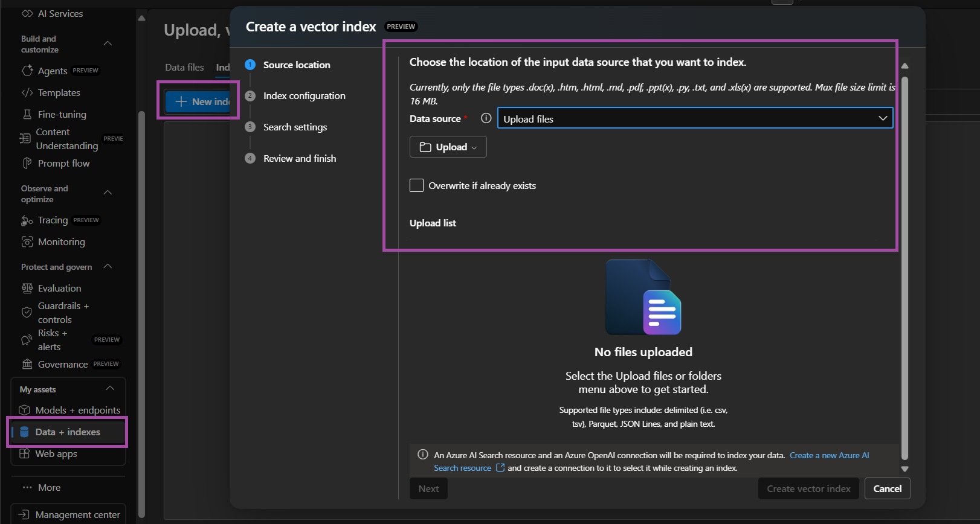Click the folder icon on Upload button

425,147
